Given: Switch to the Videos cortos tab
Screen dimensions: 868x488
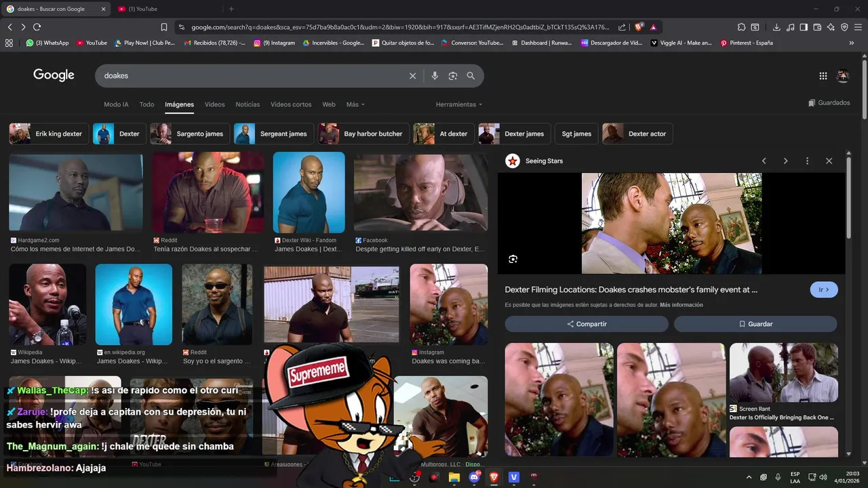Looking at the screenshot, I should [x=291, y=104].
